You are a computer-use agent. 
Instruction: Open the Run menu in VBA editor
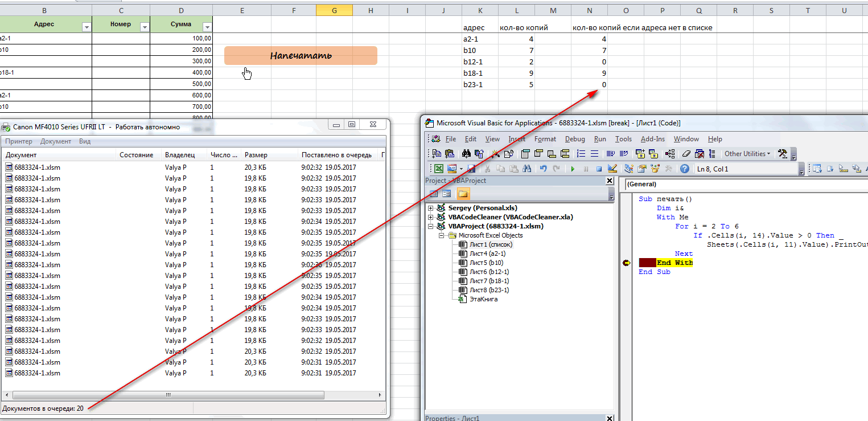point(600,139)
